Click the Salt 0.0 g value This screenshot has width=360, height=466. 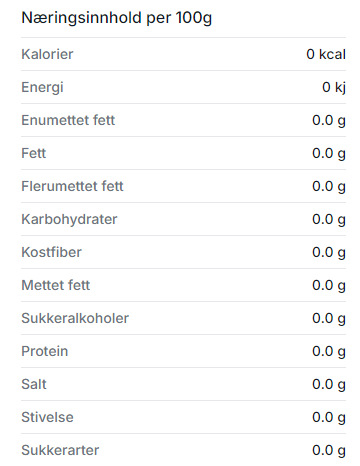(329, 385)
